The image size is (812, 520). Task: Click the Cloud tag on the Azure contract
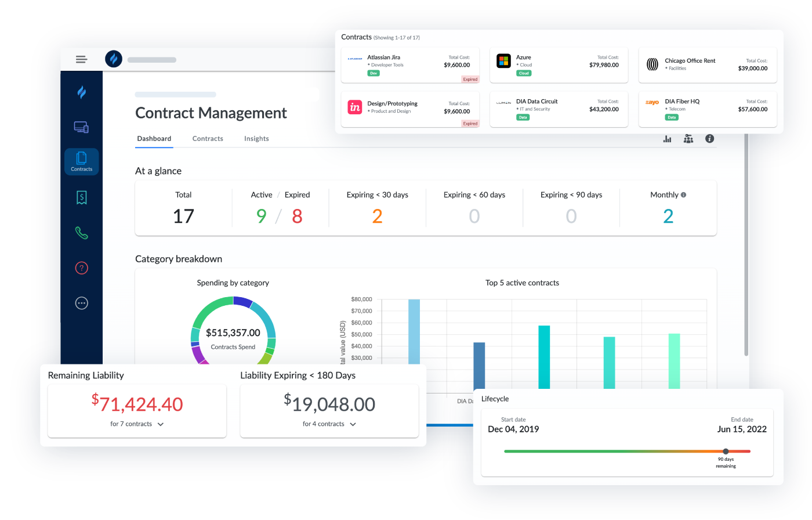pyautogui.click(x=523, y=73)
